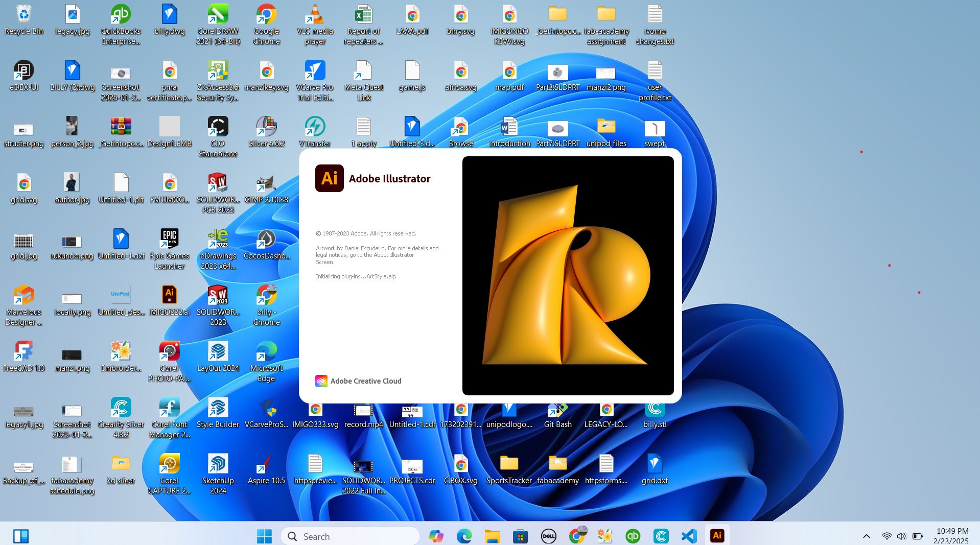This screenshot has width=980, height=545.
Task: Open Copilot from the taskbar
Action: pos(436,536)
